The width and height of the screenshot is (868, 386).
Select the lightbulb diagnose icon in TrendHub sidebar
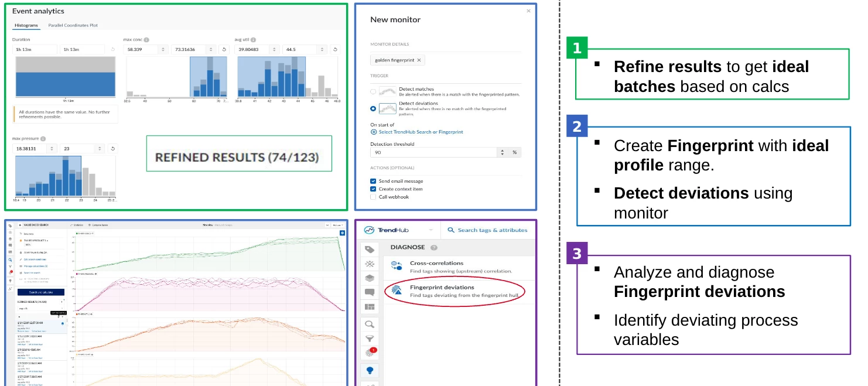point(370,370)
